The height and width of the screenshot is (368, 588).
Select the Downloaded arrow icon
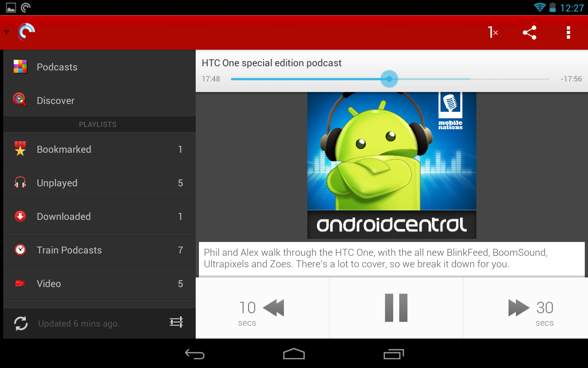click(20, 216)
